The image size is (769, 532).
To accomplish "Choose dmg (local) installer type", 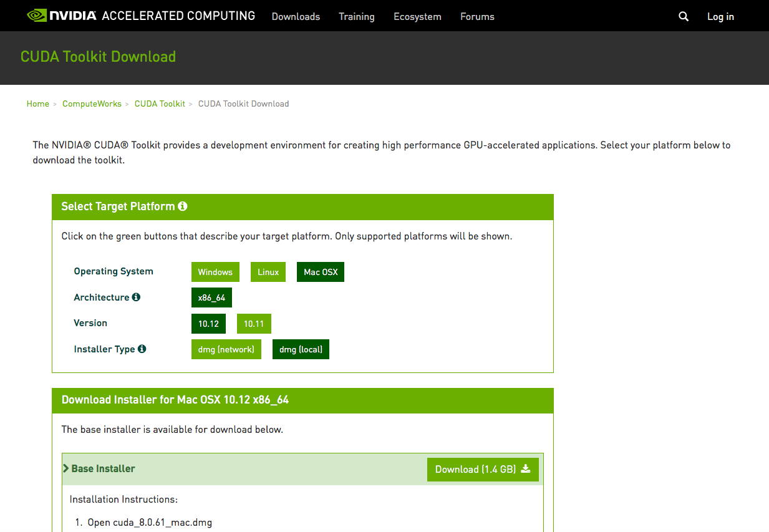I will [x=301, y=349].
